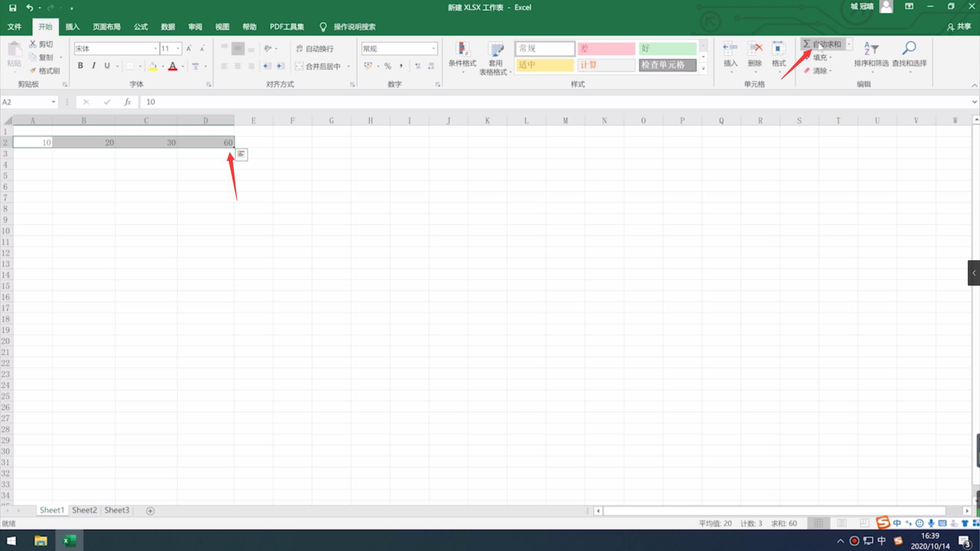The height and width of the screenshot is (551, 980).
Task: Open Conditional Formatting menu
Action: click(462, 57)
